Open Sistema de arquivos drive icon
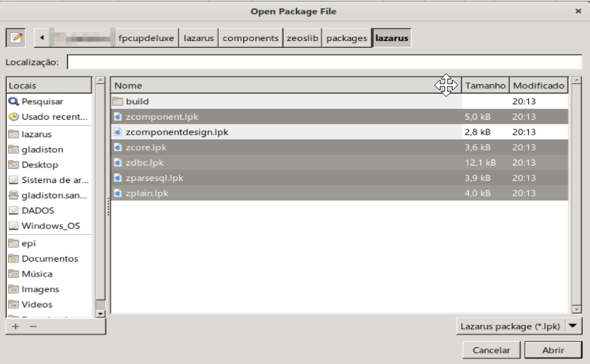 tap(13, 180)
